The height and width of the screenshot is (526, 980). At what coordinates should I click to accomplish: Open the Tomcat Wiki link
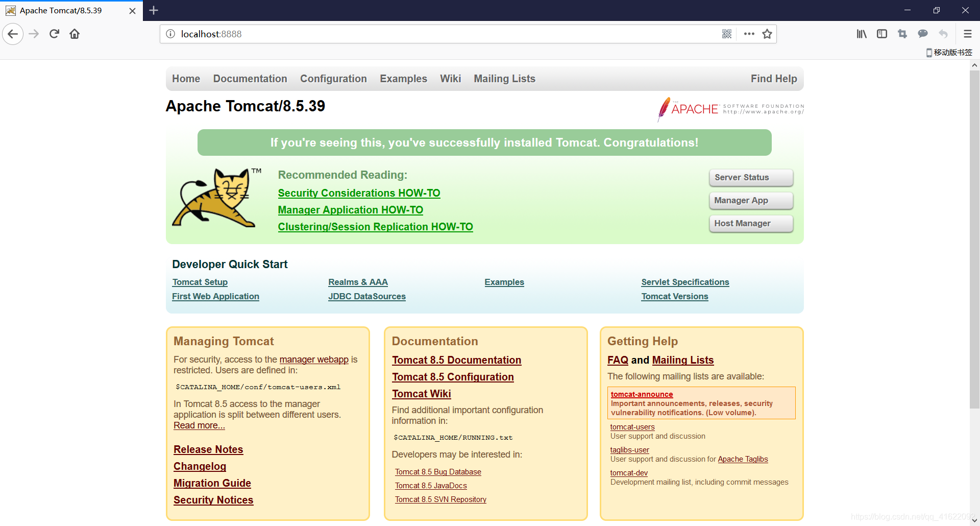click(x=422, y=394)
